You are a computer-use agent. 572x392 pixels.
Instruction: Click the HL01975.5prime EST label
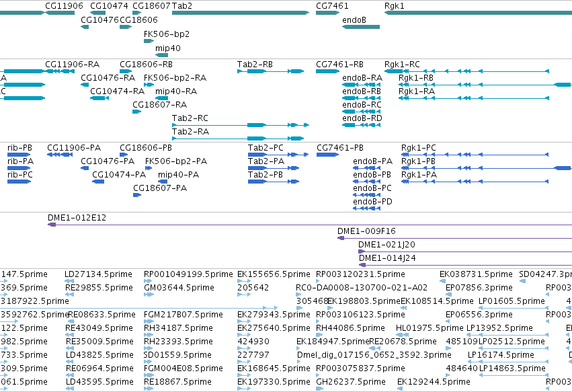(x=430, y=328)
